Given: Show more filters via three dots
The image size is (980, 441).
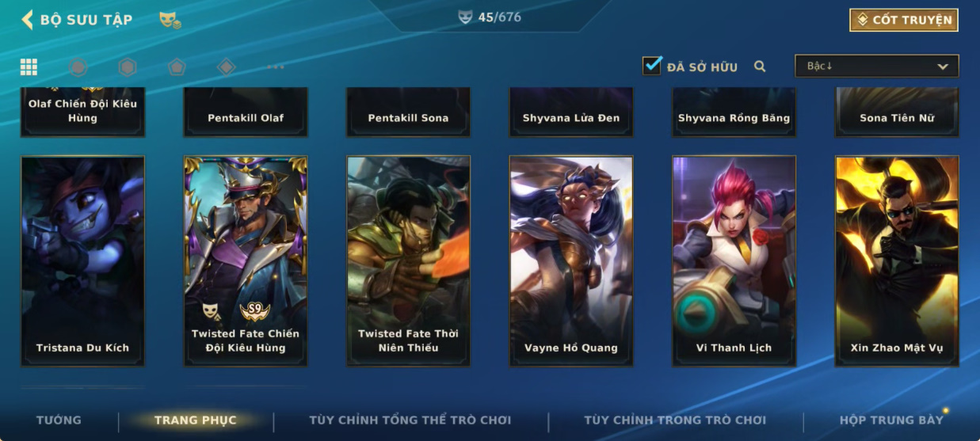Looking at the screenshot, I should pos(276,67).
